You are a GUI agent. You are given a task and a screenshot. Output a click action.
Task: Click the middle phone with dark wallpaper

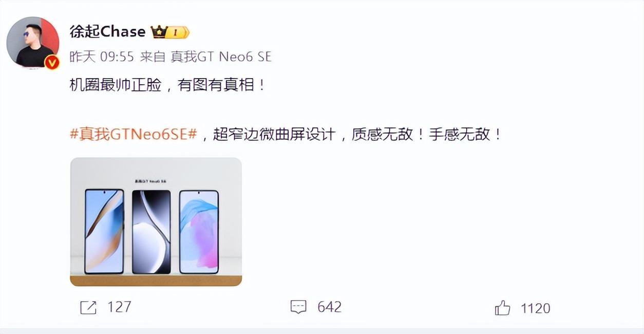[x=151, y=232]
